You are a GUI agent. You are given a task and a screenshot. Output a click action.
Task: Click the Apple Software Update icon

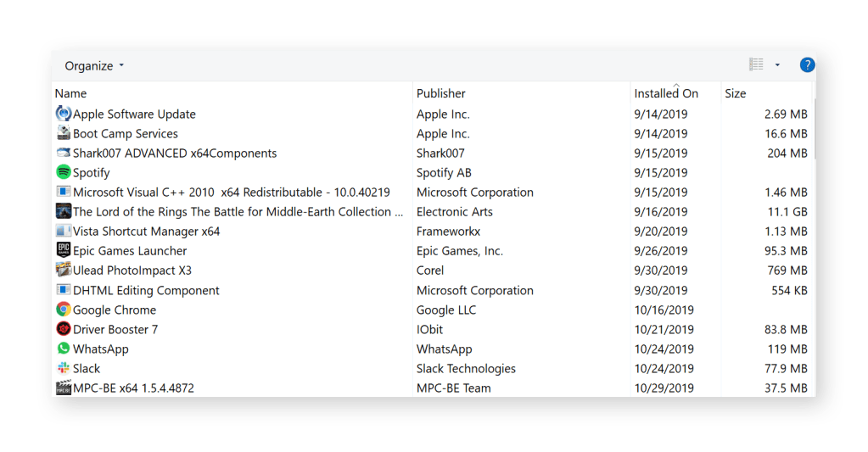[x=63, y=114]
